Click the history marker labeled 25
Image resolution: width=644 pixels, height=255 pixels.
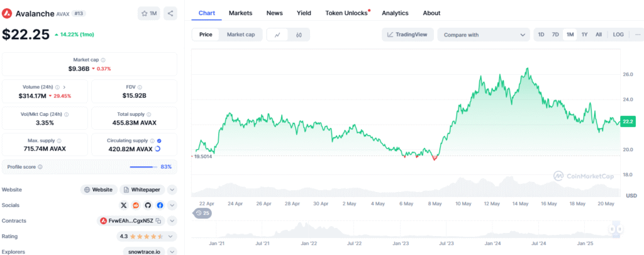[x=203, y=213]
